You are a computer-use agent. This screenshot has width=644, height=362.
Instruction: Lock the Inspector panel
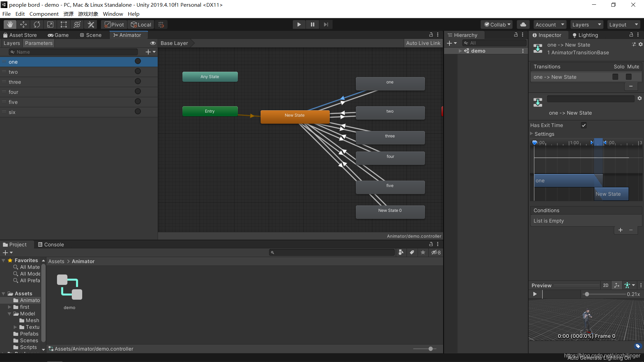click(x=631, y=35)
